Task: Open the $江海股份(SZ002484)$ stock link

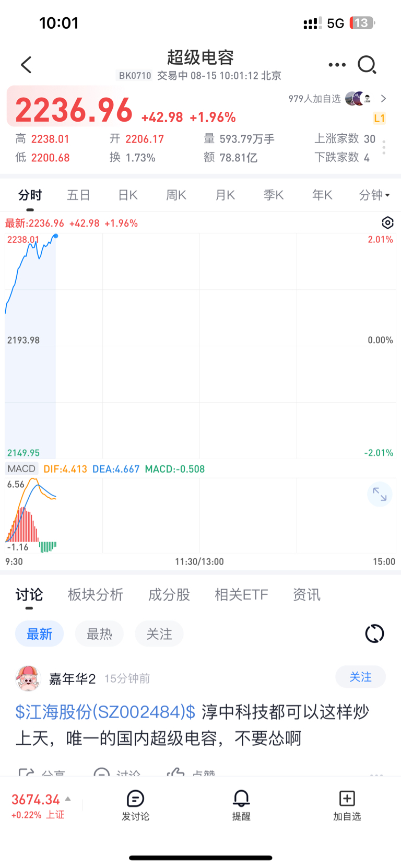Action: coord(105,711)
